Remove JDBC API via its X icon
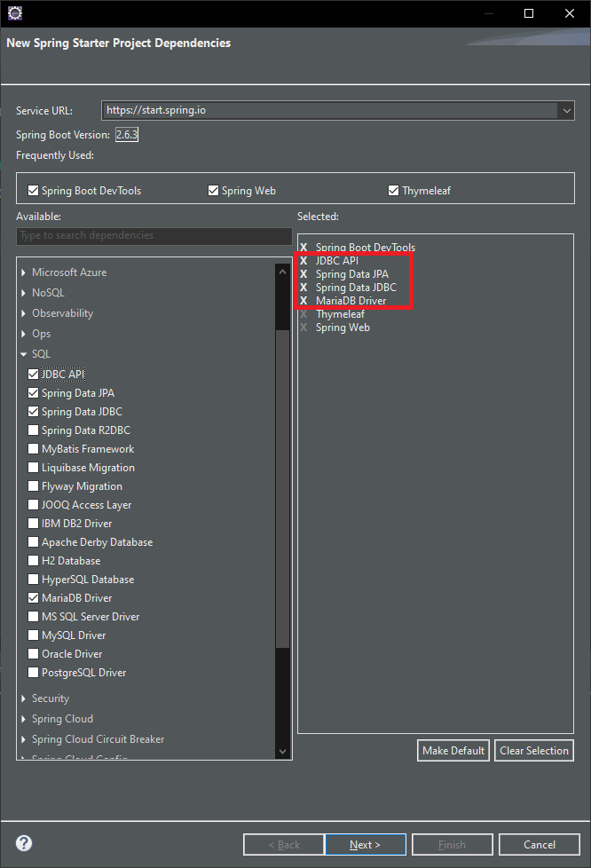Image resolution: width=591 pixels, height=868 pixels. click(303, 261)
